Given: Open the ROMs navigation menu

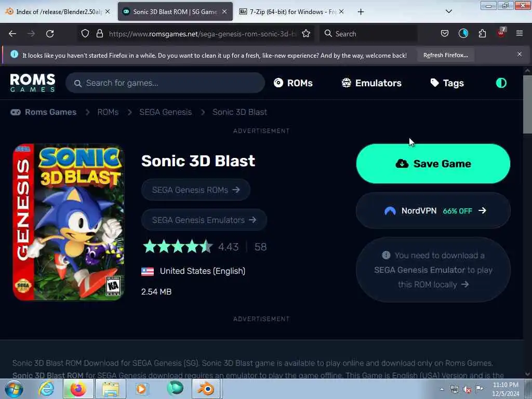Looking at the screenshot, I should 293,83.
